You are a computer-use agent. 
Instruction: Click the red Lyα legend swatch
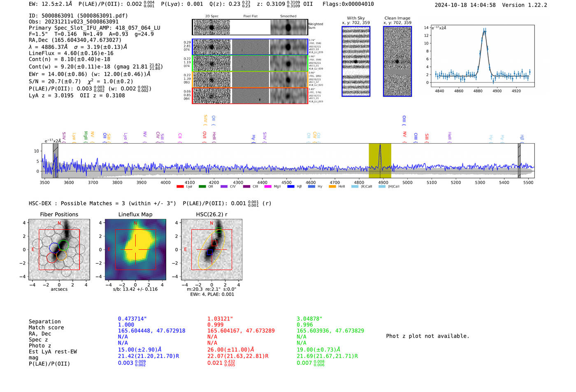point(180,187)
